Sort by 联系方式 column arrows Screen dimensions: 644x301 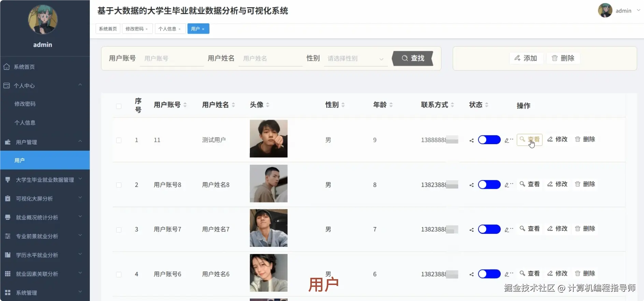coord(452,105)
